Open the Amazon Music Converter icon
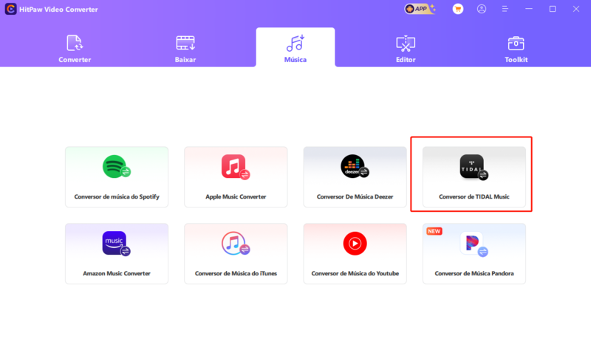Image resolution: width=591 pixels, height=364 pixels. (117, 244)
